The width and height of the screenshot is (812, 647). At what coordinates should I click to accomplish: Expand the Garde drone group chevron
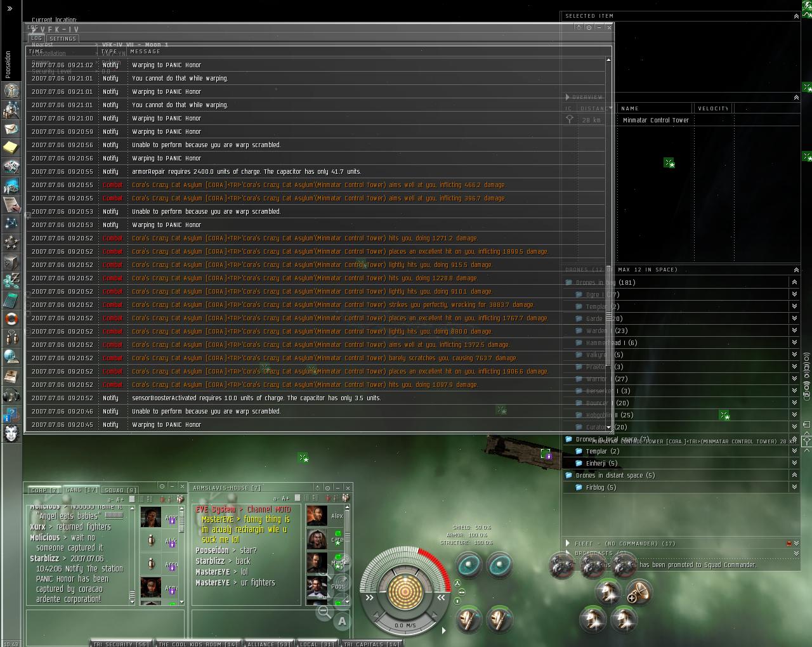(x=794, y=318)
